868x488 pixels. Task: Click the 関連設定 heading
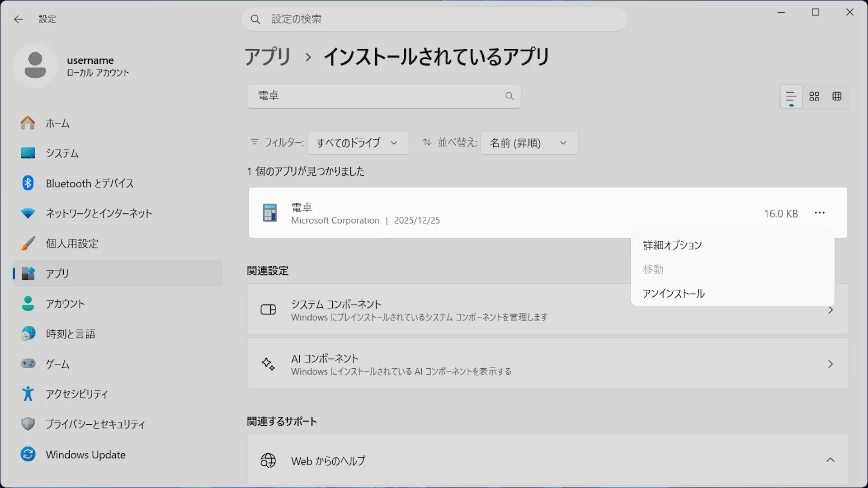268,271
